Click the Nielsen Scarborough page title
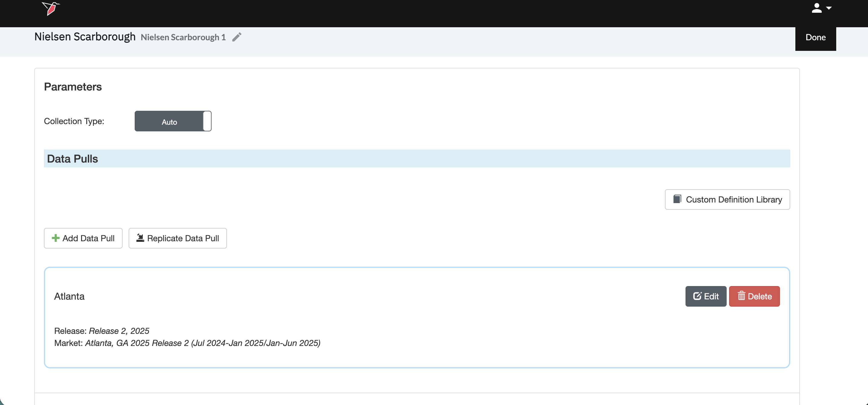This screenshot has height=405, width=868. pos(85,36)
